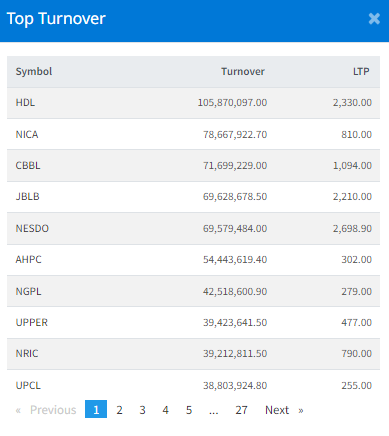Choose the JBLB symbol
The height and width of the screenshot is (436, 389).
pyautogui.click(x=27, y=196)
